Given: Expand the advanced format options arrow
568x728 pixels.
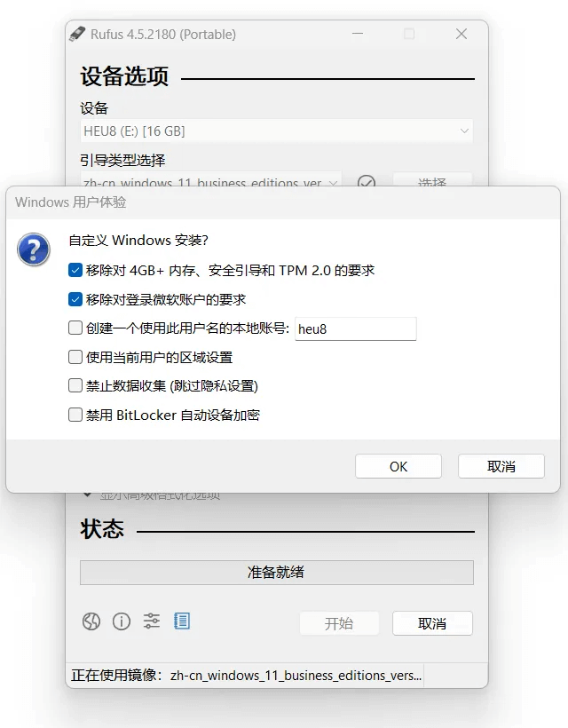Looking at the screenshot, I should [87, 495].
